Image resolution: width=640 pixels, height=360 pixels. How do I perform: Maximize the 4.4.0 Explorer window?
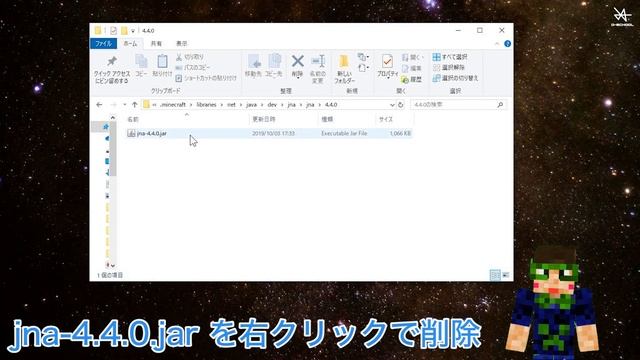pyautogui.click(x=480, y=31)
